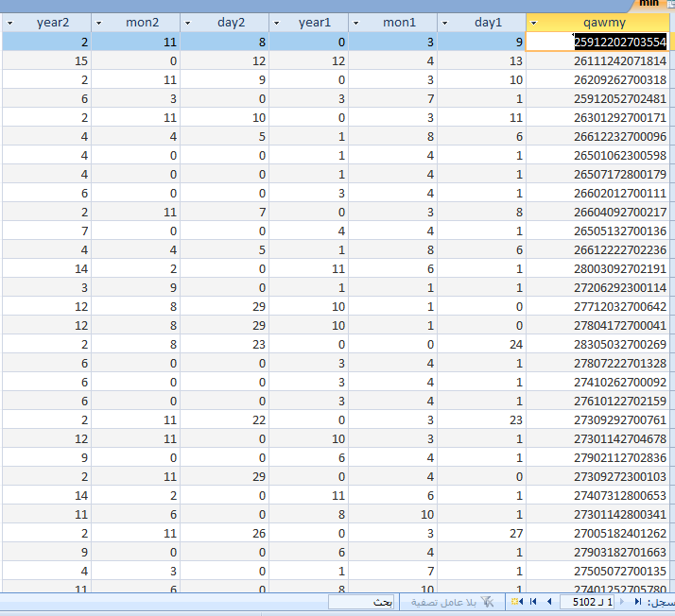The image size is (675, 616).
Task: Open the year2 column filter dropdown
Action: (x=9, y=23)
